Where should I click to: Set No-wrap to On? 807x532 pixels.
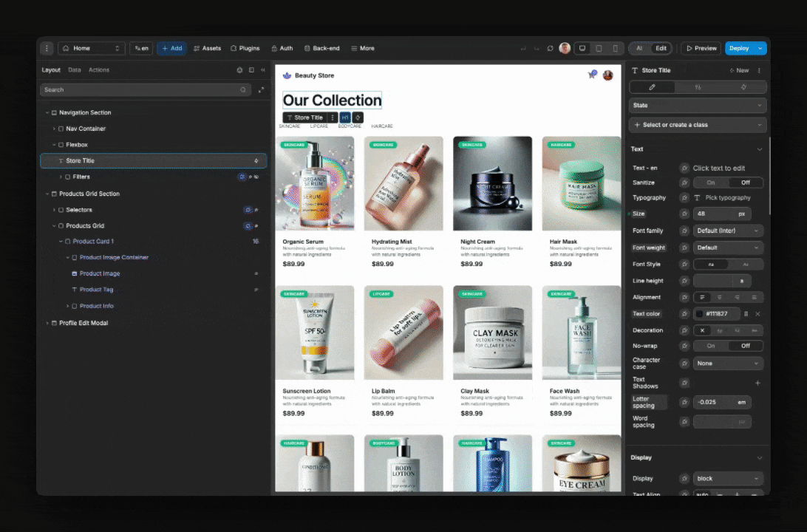(x=711, y=346)
